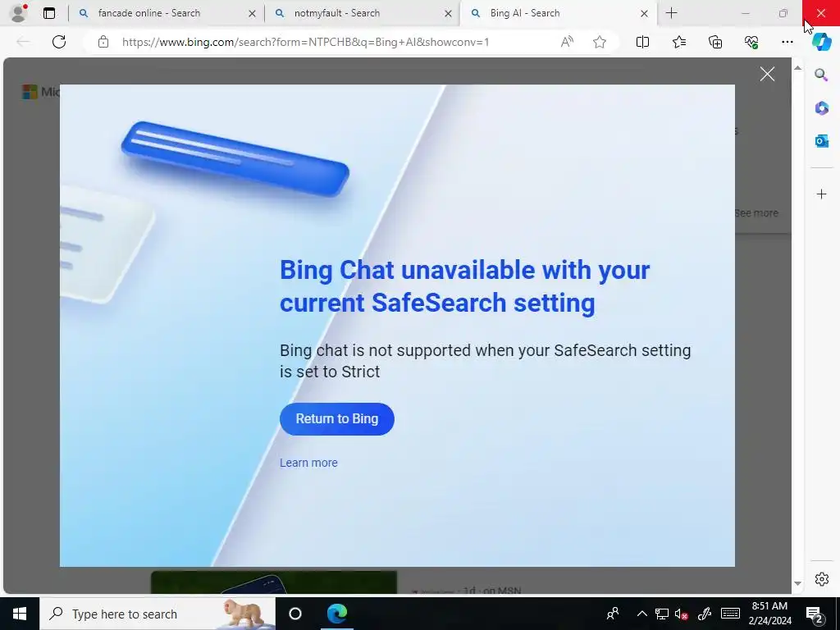Open network status tray icon
This screenshot has width=840, height=630.
coord(662,614)
